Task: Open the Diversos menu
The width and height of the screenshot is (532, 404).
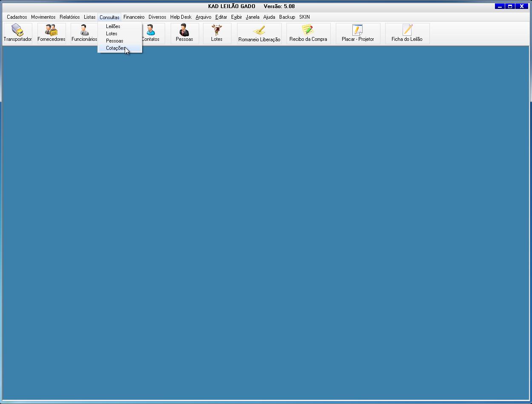Action: point(157,17)
